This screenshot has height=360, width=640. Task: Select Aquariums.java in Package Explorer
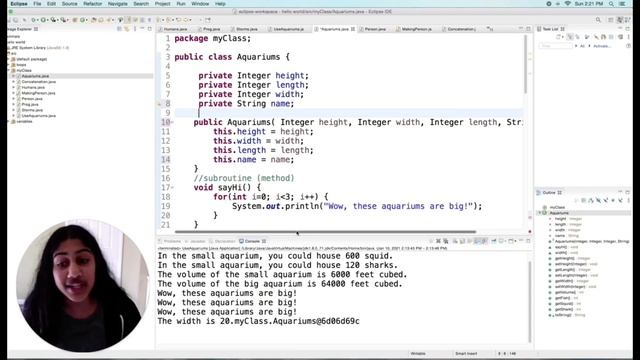click(x=35, y=76)
